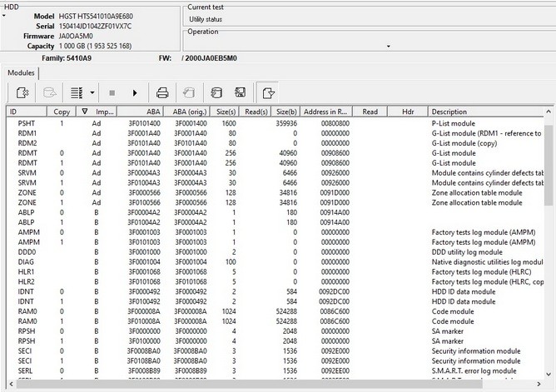The image size is (556, 392).
Task: Sort by the Description column header
Action: pyautogui.click(x=483, y=112)
